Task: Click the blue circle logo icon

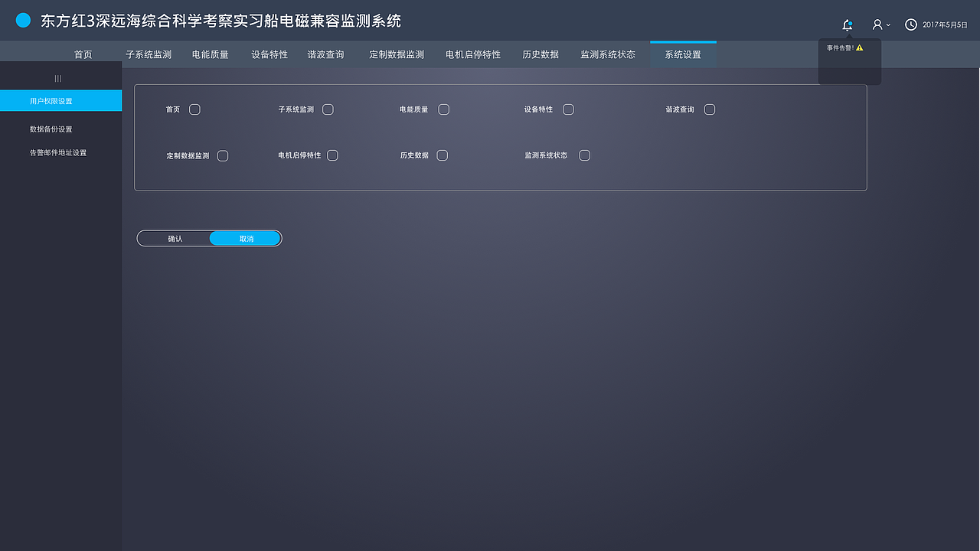Action: click(x=23, y=21)
